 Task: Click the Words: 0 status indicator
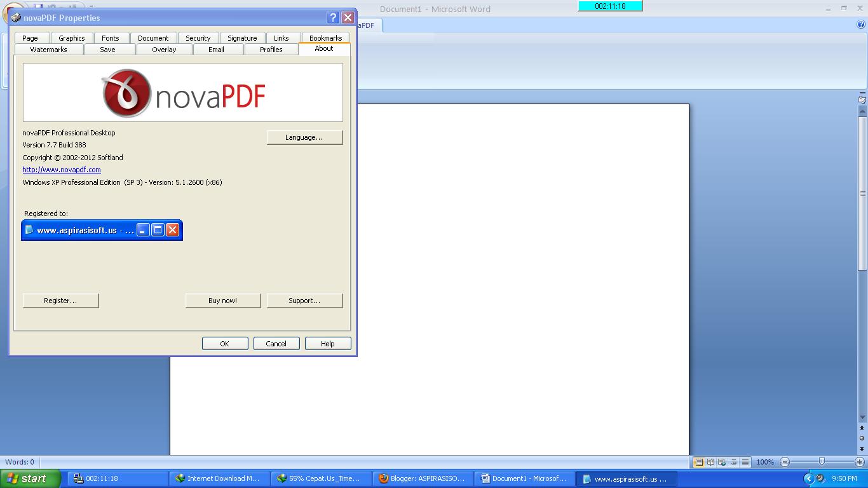coord(20,462)
